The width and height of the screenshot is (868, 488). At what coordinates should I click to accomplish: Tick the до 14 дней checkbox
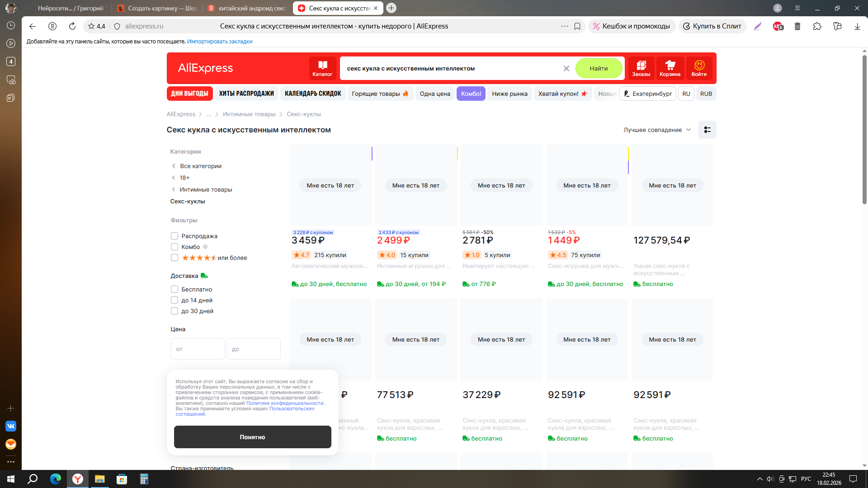click(x=175, y=300)
